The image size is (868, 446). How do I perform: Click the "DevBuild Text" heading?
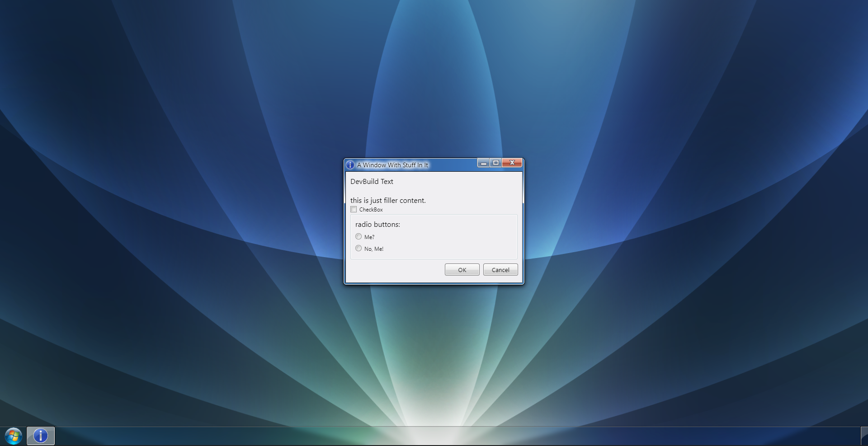[x=372, y=182]
